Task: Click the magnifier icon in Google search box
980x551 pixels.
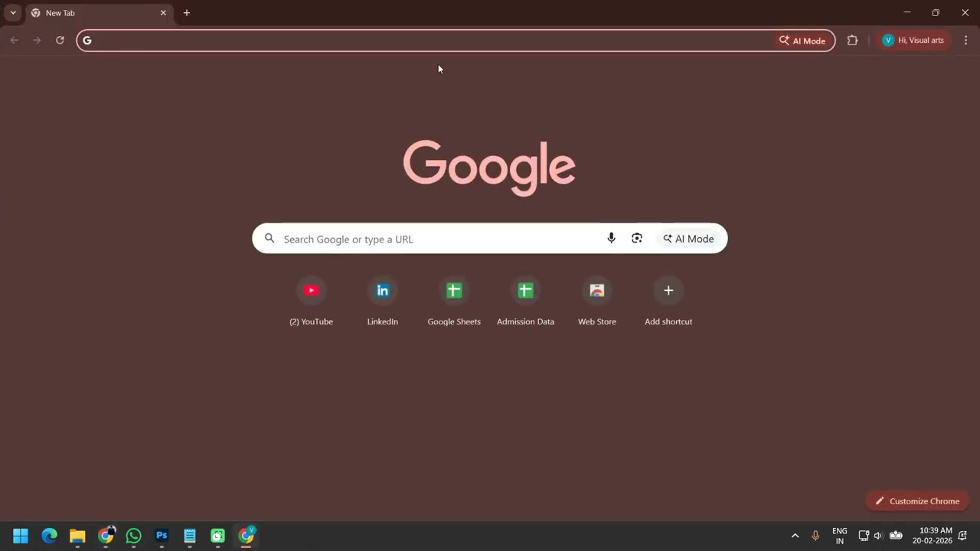Action: (269, 239)
